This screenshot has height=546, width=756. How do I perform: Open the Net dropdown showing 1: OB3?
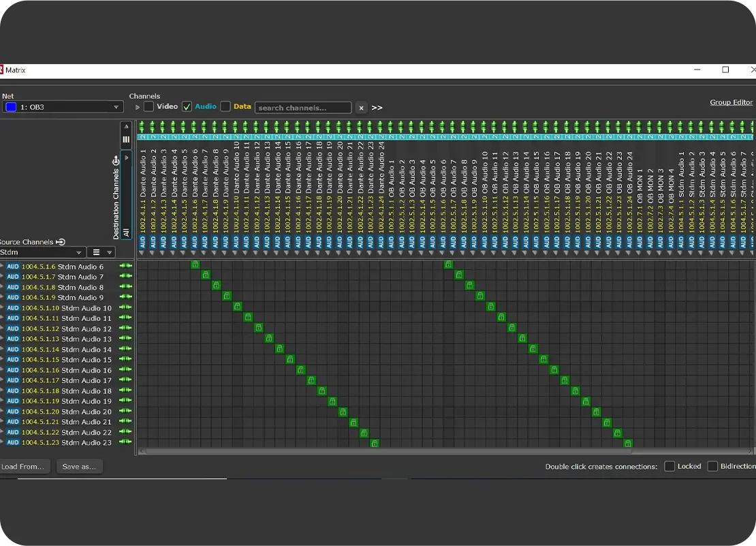[62, 107]
